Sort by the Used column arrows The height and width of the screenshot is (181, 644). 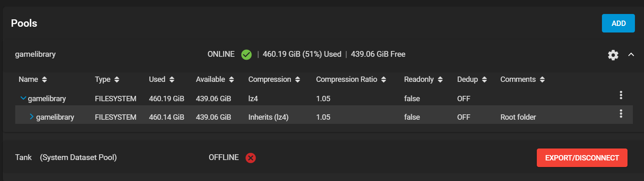pyautogui.click(x=162, y=79)
